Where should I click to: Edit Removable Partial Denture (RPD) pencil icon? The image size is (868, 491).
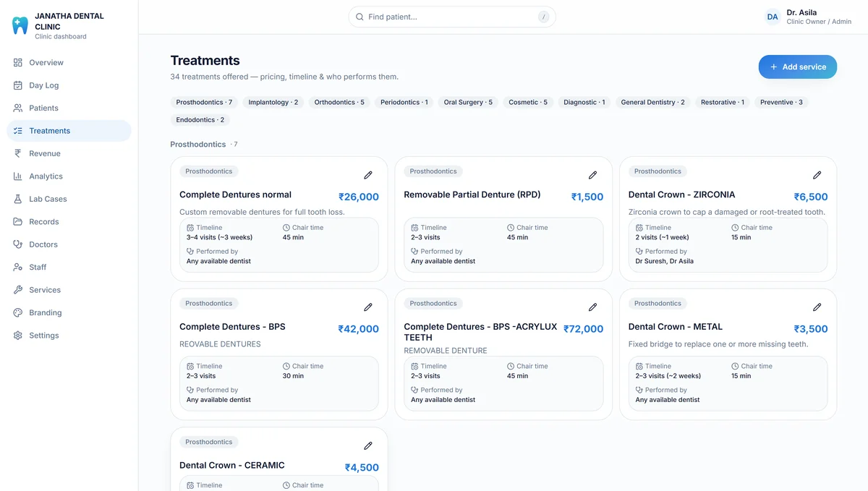592,175
